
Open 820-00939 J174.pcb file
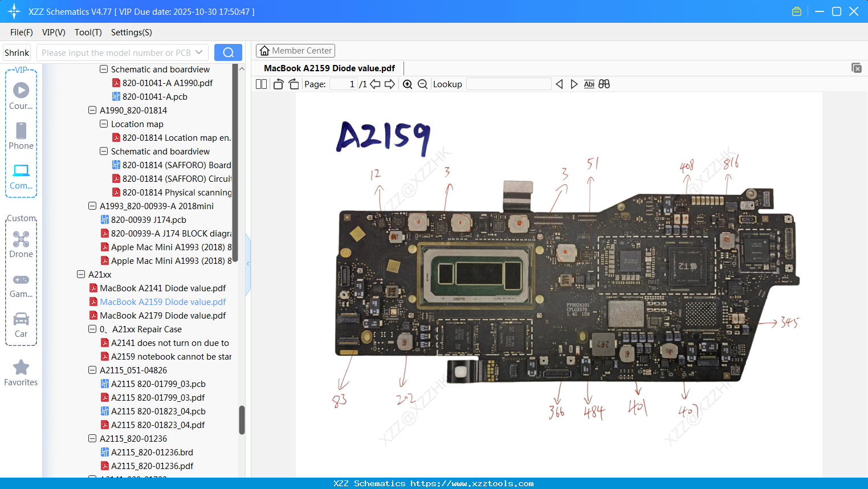144,220
